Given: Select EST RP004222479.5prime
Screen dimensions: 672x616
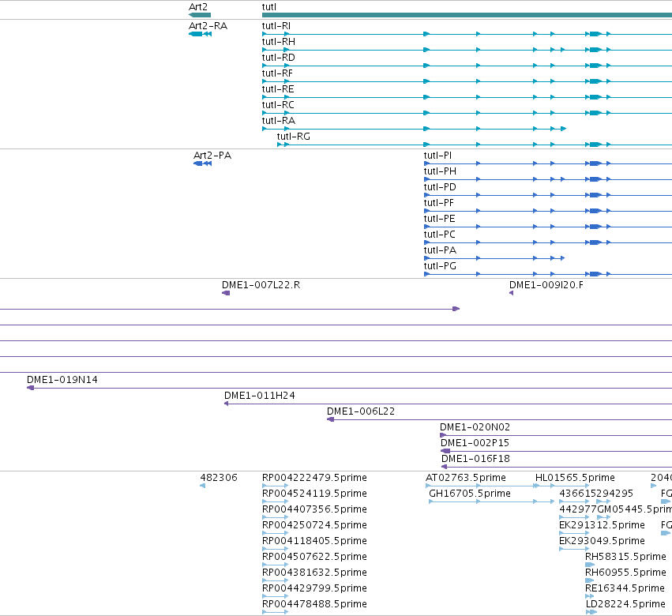Looking at the screenshot, I should pos(314,478).
